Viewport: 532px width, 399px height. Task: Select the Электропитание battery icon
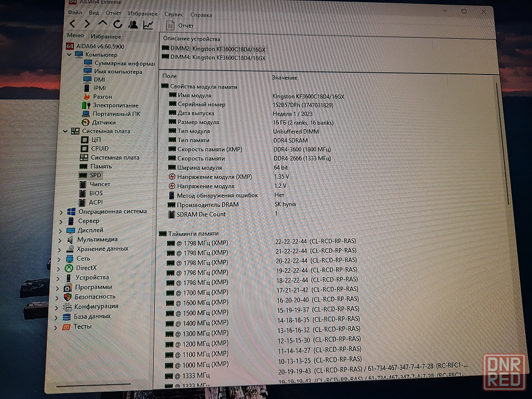pyautogui.click(x=86, y=105)
